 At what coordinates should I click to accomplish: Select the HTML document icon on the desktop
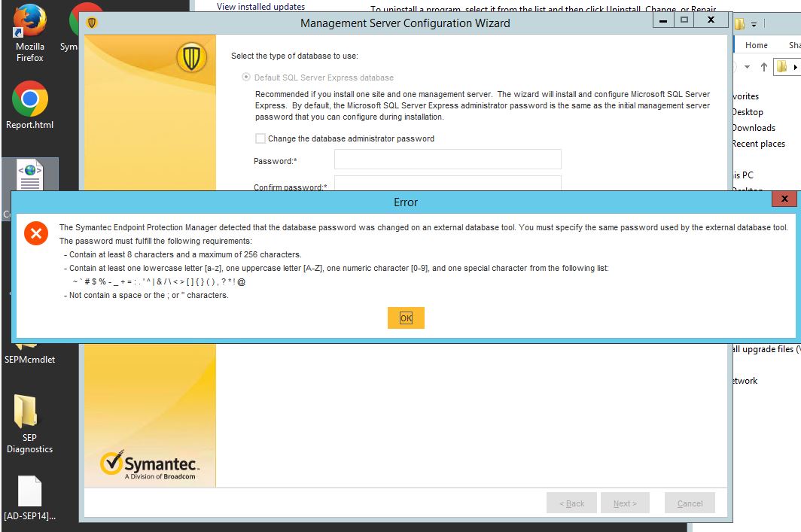(x=29, y=176)
